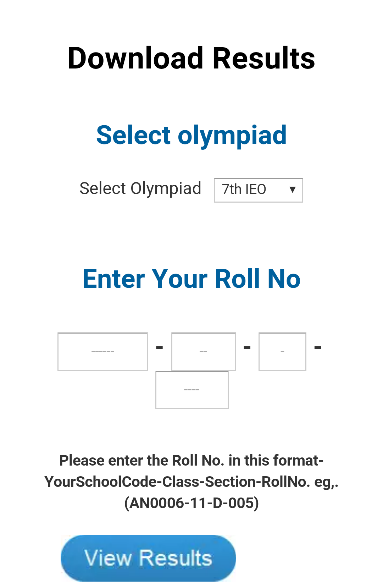The width and height of the screenshot is (383, 588).
Task: Click the Download Results heading
Action: coord(191,57)
